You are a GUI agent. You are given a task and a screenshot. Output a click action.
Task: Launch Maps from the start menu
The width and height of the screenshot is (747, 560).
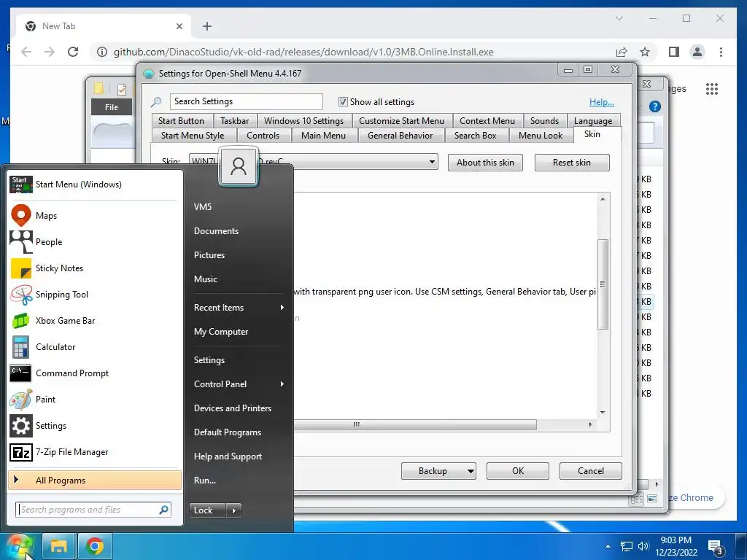tap(95, 216)
